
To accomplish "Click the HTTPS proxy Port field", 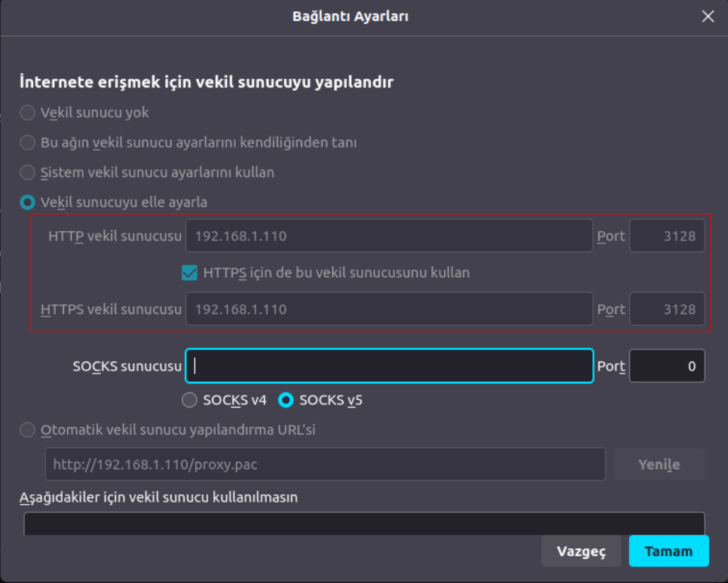I will tap(667, 309).
